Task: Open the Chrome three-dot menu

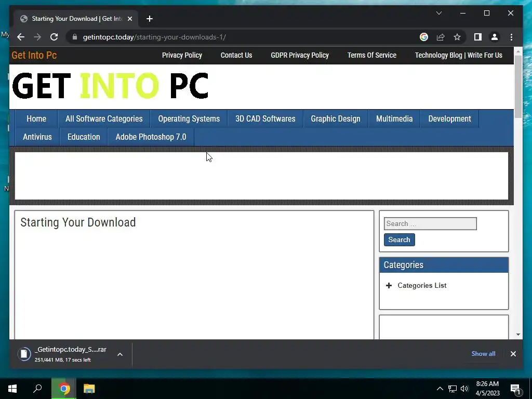Action: point(511,37)
